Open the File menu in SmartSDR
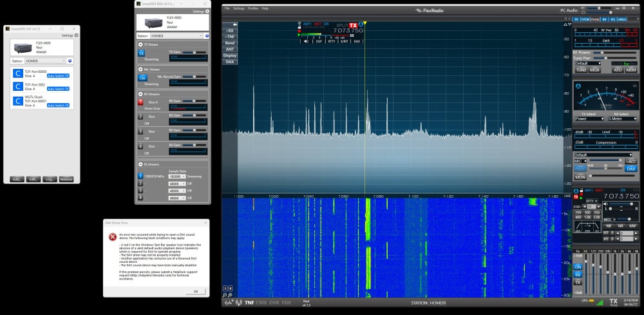The height and width of the screenshot is (315, 644). coord(227,8)
